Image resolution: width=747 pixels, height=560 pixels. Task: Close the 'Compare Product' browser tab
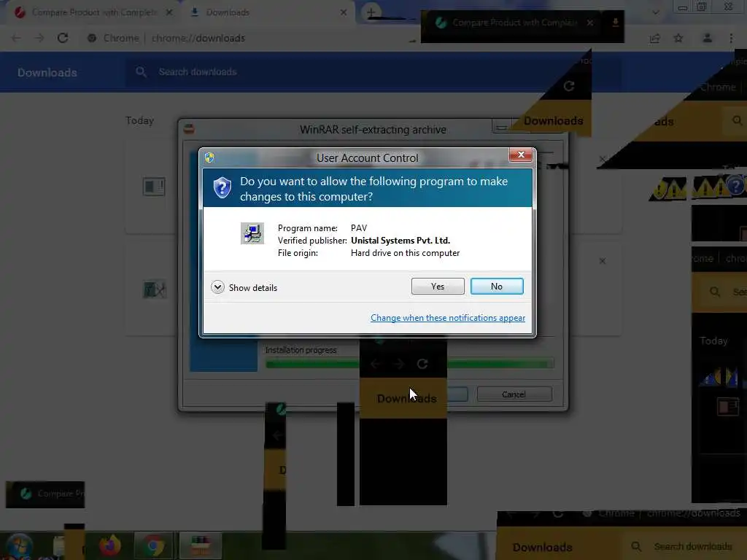pyautogui.click(x=169, y=12)
